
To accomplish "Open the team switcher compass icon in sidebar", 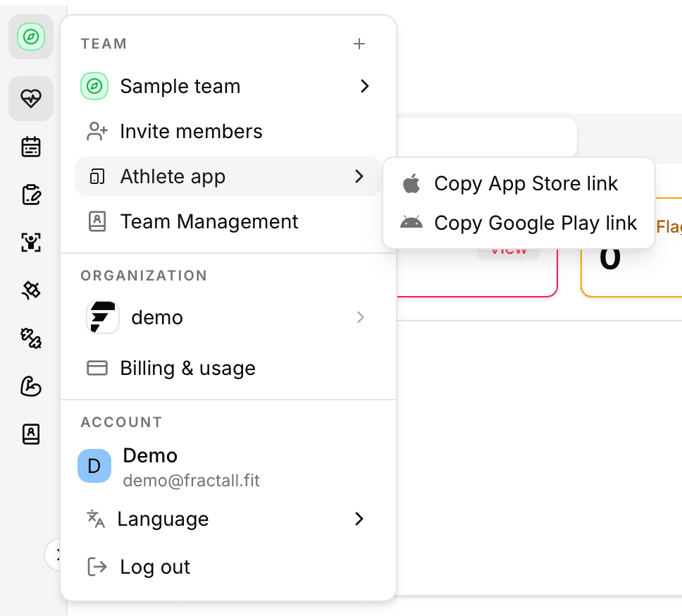I will click(x=31, y=37).
